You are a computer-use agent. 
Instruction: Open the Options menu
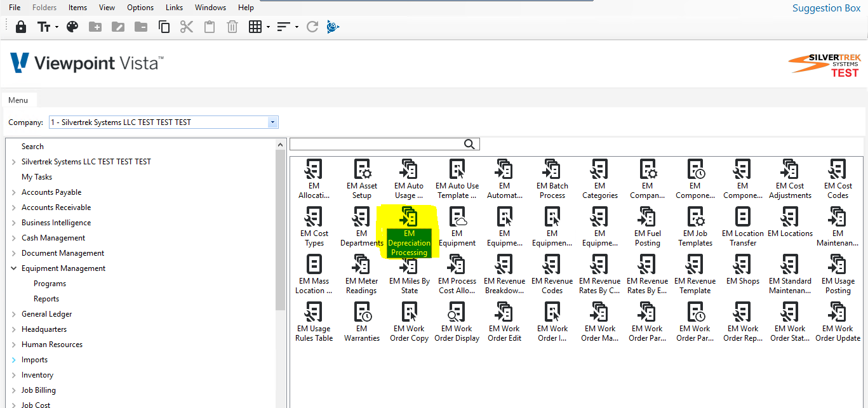140,8
